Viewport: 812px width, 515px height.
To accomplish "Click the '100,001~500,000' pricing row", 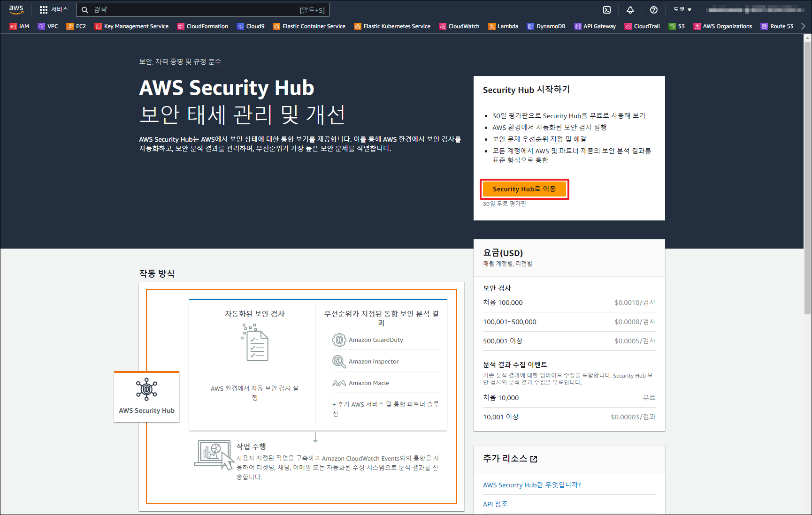I will [x=569, y=322].
